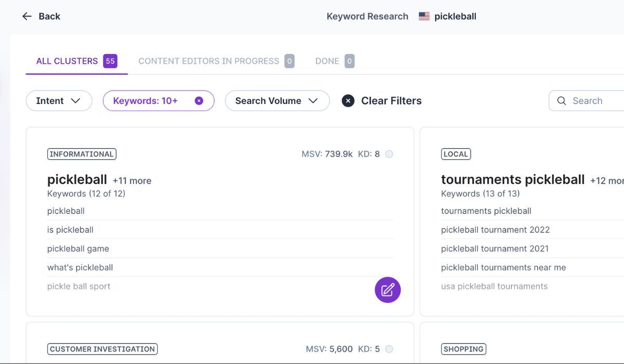Click the Back arrow icon

[x=27, y=17]
